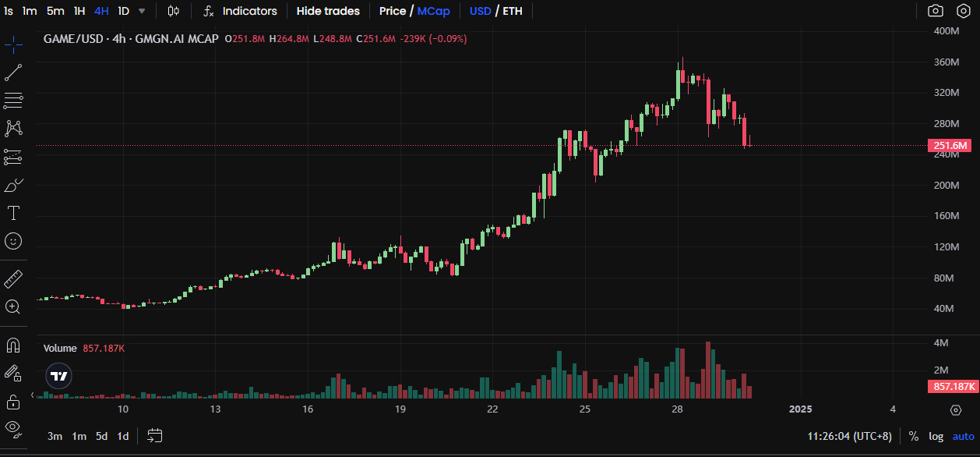Image resolution: width=980 pixels, height=457 pixels.
Task: Select the ruler measure tool
Action: click(13, 278)
